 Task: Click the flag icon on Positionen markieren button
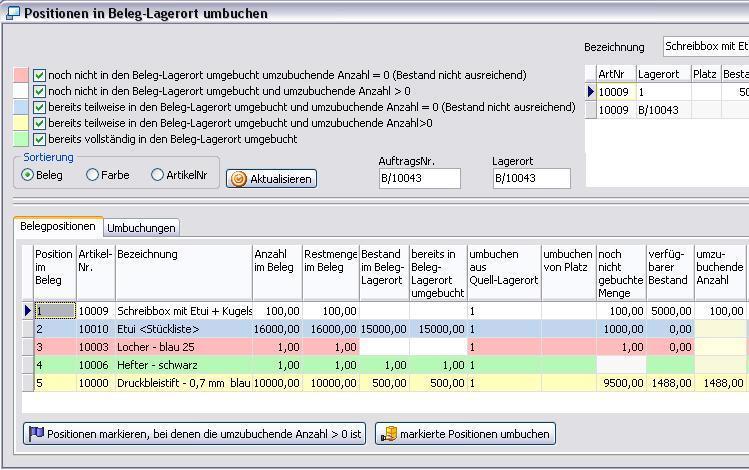35,434
